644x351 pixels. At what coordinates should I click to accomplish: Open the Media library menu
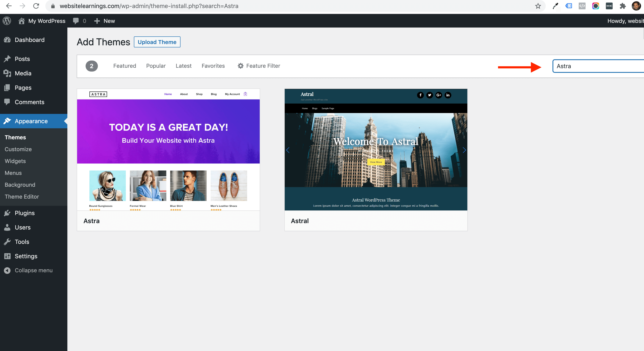click(33, 73)
